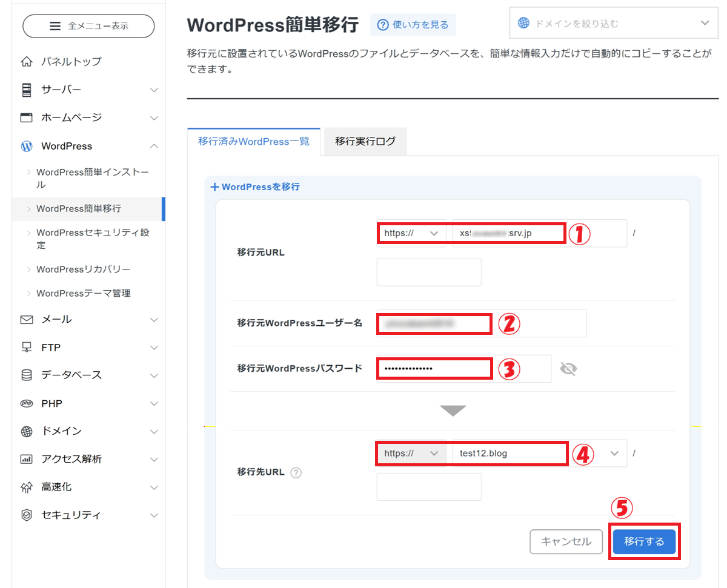
Task: Open the 移行先URL domain dropdown
Action: (x=614, y=454)
